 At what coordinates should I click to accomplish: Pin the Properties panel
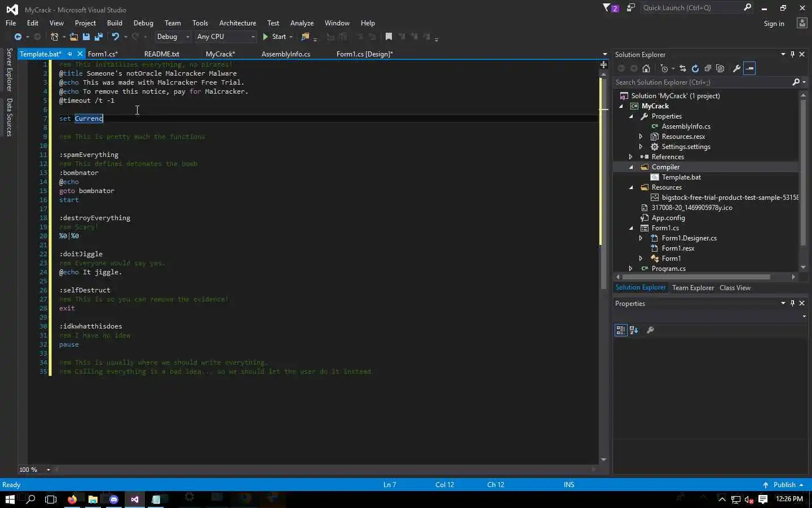click(792, 303)
